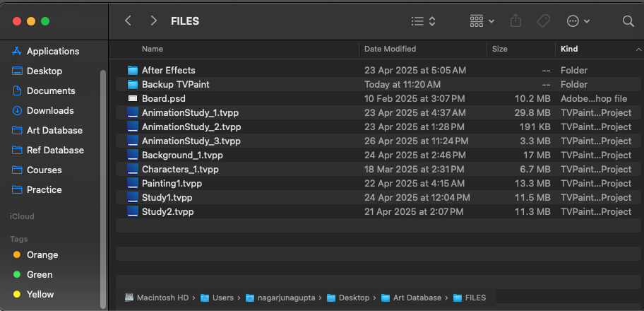Expand the Group By options dropdown
This screenshot has height=311, width=644.
(x=482, y=21)
